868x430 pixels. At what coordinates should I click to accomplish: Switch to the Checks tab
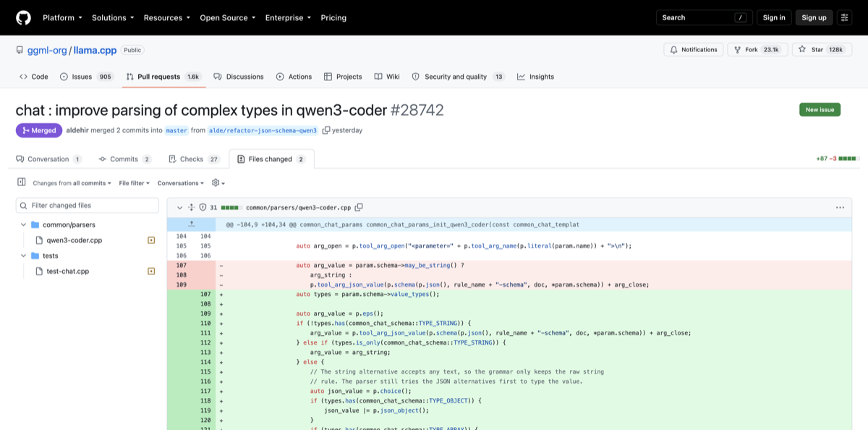[194, 159]
